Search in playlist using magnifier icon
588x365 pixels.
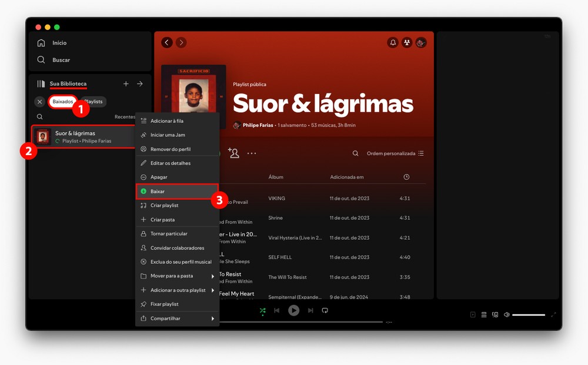(355, 153)
